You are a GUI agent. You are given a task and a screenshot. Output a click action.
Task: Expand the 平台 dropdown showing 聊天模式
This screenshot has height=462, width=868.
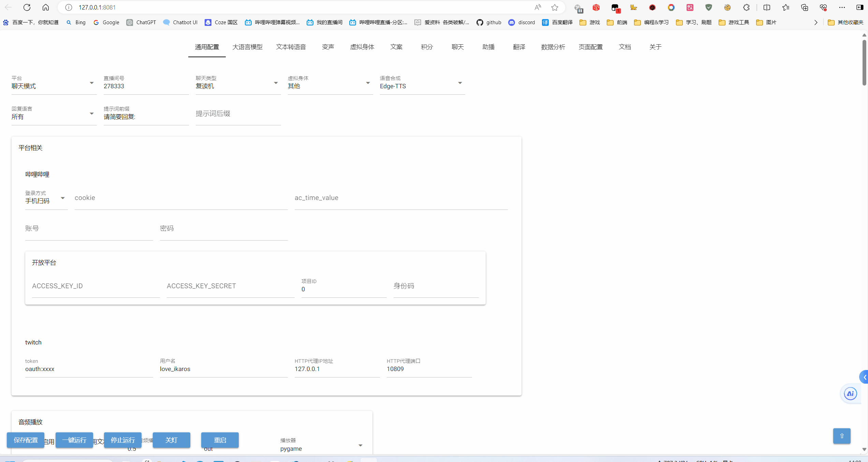click(54, 86)
